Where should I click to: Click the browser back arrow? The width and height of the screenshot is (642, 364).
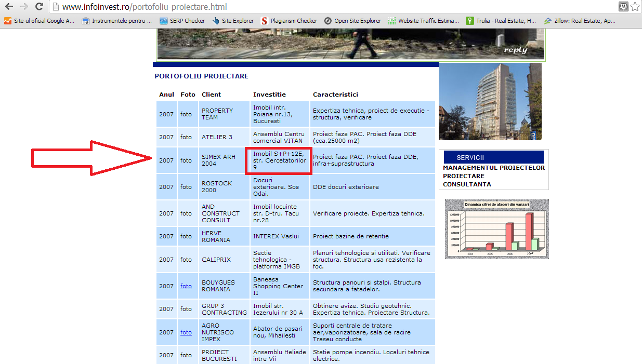coord(9,7)
